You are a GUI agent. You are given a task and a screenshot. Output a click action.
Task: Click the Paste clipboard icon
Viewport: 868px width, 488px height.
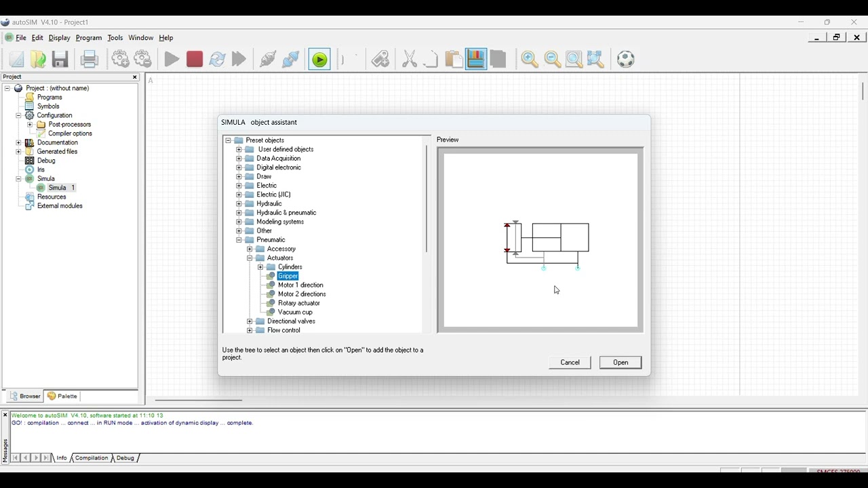[x=454, y=60]
